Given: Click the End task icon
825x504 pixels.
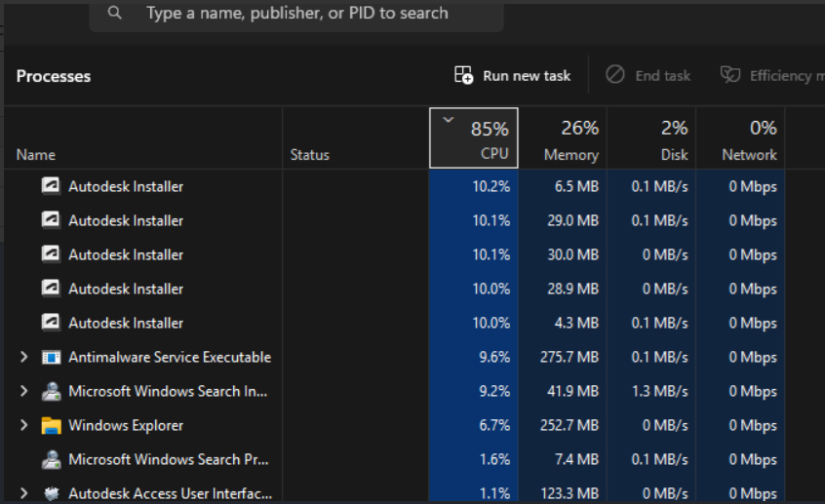Looking at the screenshot, I should [615, 75].
